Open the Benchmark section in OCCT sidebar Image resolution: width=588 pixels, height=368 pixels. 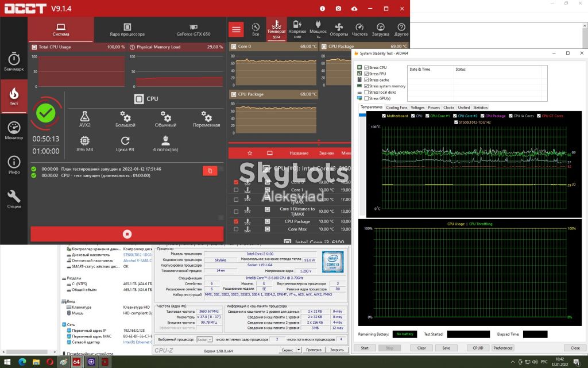click(14, 62)
